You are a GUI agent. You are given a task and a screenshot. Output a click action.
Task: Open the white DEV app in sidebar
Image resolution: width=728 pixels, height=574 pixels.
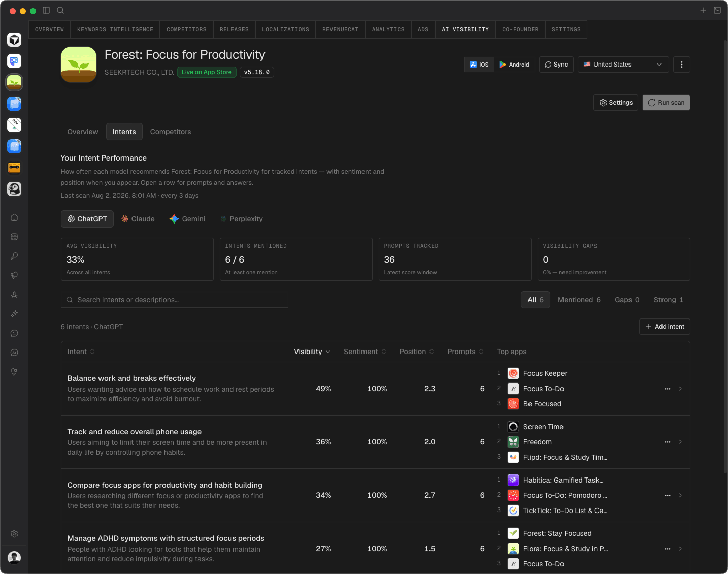[x=14, y=125]
